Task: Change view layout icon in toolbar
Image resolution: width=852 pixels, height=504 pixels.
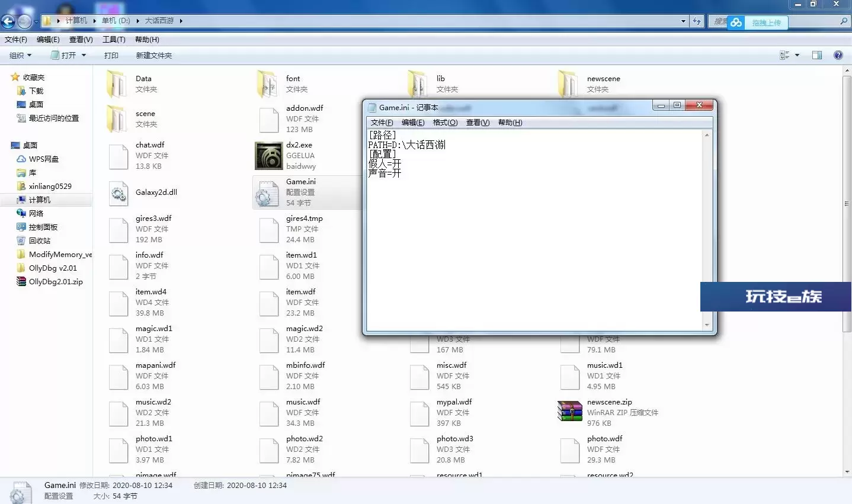Action: 784,55
